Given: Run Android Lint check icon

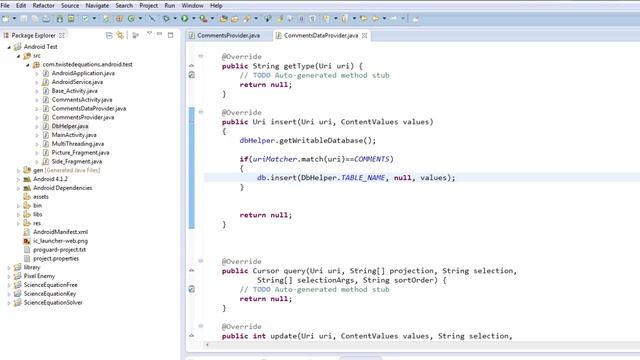Looking at the screenshot, I should coord(85,19).
